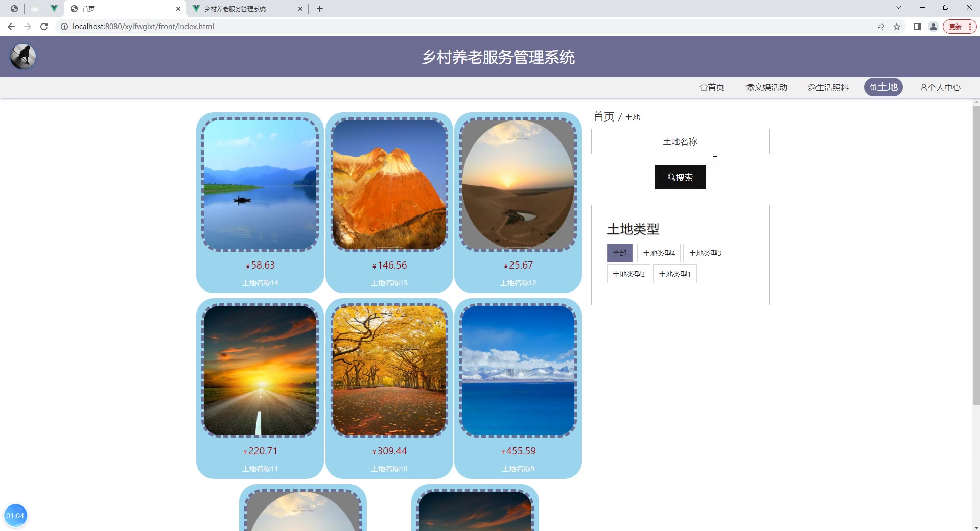The image size is (980, 531).
Task: Click the 土地名称13 label
Action: (389, 283)
